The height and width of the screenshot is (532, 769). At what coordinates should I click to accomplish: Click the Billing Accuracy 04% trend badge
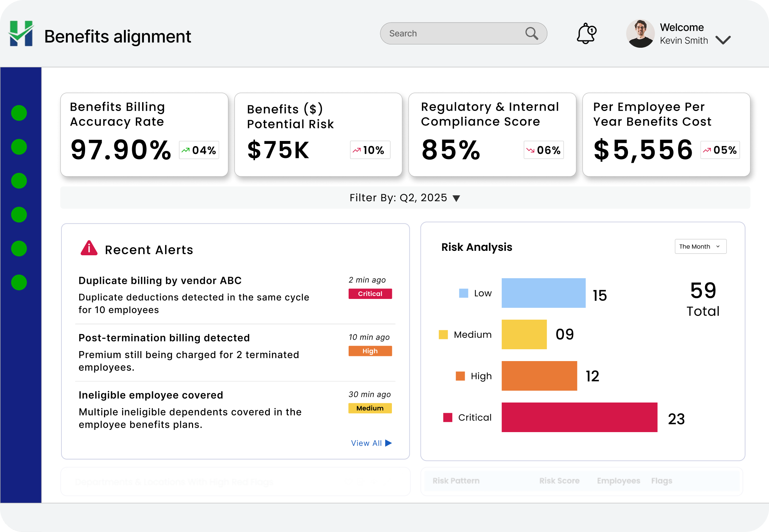pyautogui.click(x=199, y=150)
